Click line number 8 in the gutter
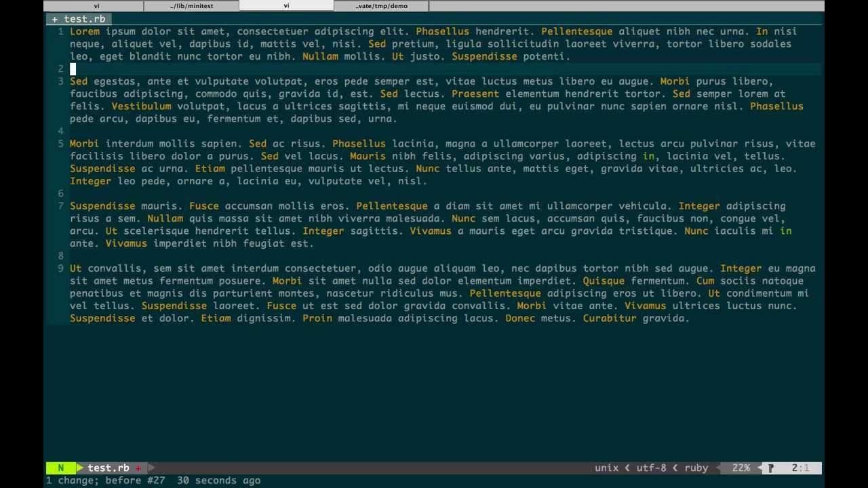Screen dimensions: 868x488 [x=61, y=256]
